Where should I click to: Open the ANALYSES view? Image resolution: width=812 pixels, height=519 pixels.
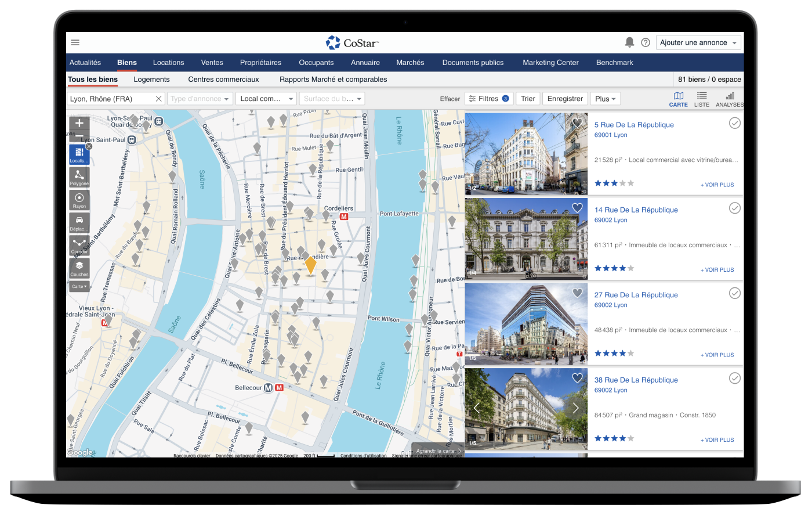tap(730, 99)
